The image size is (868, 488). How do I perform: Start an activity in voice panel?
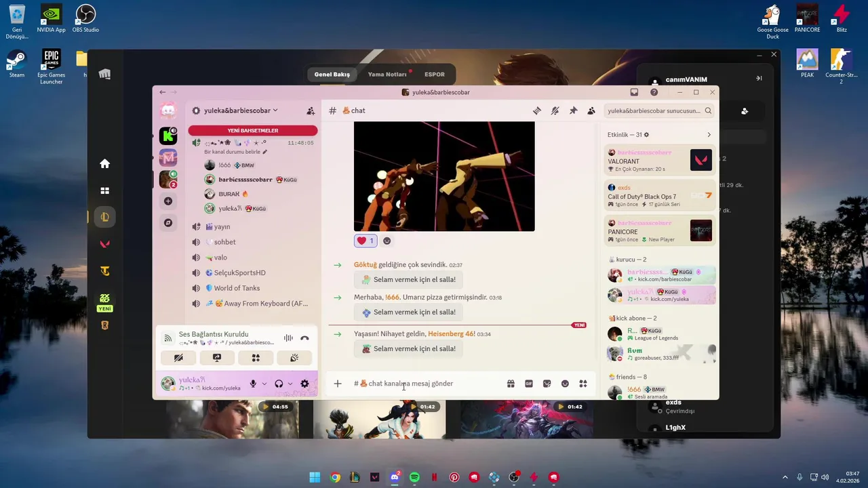click(x=256, y=358)
